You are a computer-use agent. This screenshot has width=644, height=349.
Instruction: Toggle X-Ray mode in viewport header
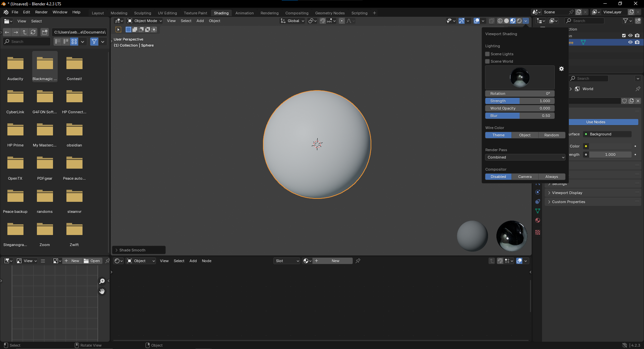pyautogui.click(x=491, y=21)
